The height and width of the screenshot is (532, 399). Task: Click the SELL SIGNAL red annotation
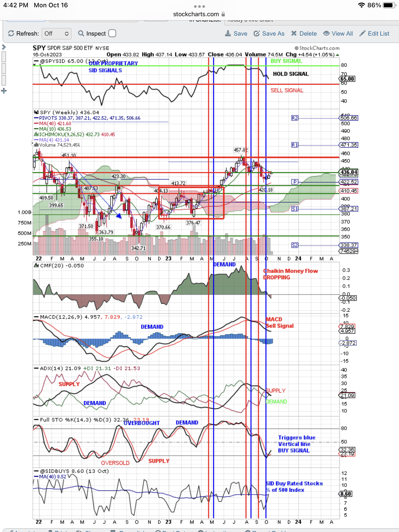(x=287, y=90)
